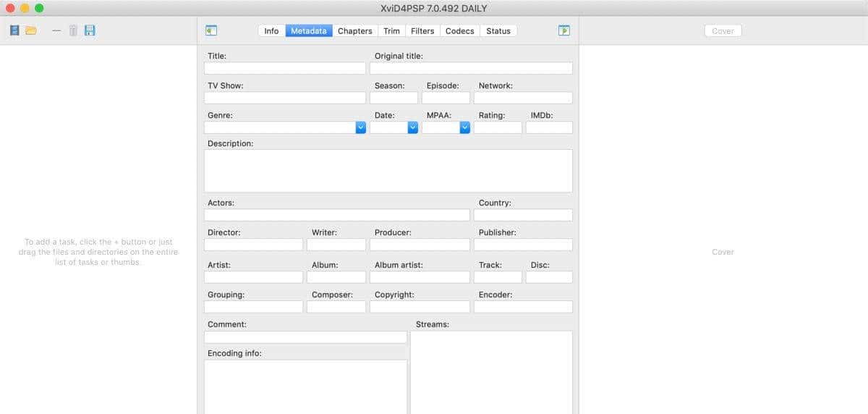This screenshot has height=414, width=868.
Task: Click the Actors input field
Action: click(x=336, y=215)
